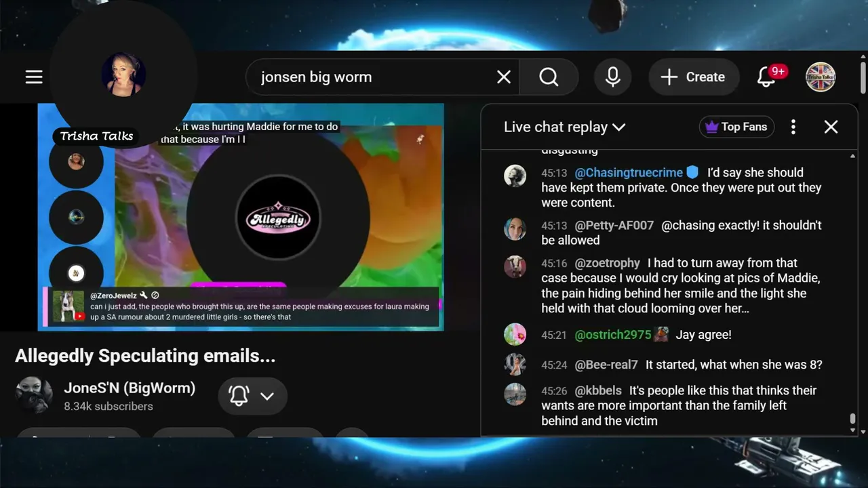Jump to 45:13 timestamp on @Petty-AF007's message

[x=554, y=226]
